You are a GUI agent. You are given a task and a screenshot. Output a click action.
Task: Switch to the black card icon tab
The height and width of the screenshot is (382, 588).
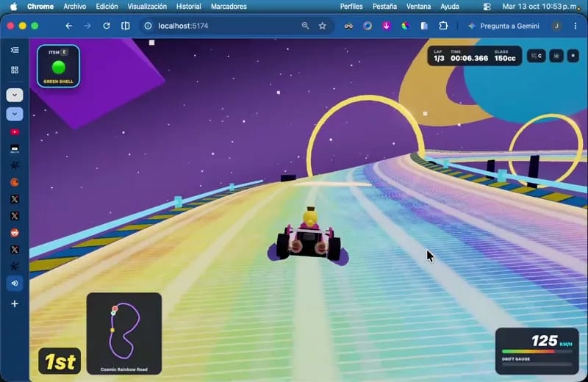pos(15,149)
